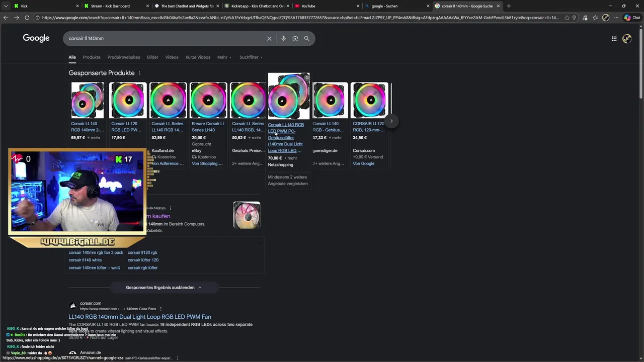Open Google Lens image search icon
This screenshot has width=644, height=362.
(x=295, y=39)
